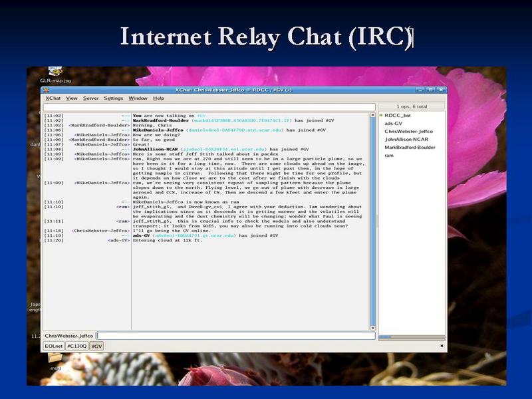Maximize the XChat window

[x=430, y=90]
